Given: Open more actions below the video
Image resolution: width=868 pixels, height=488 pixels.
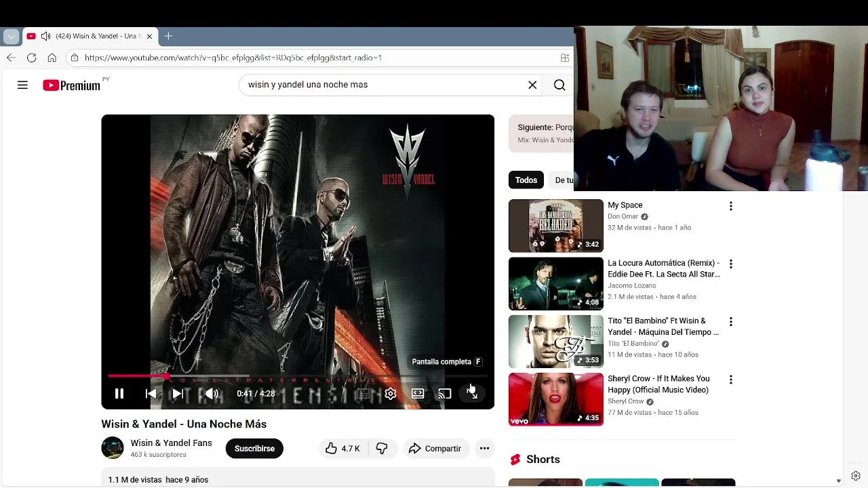Looking at the screenshot, I should (484, 449).
